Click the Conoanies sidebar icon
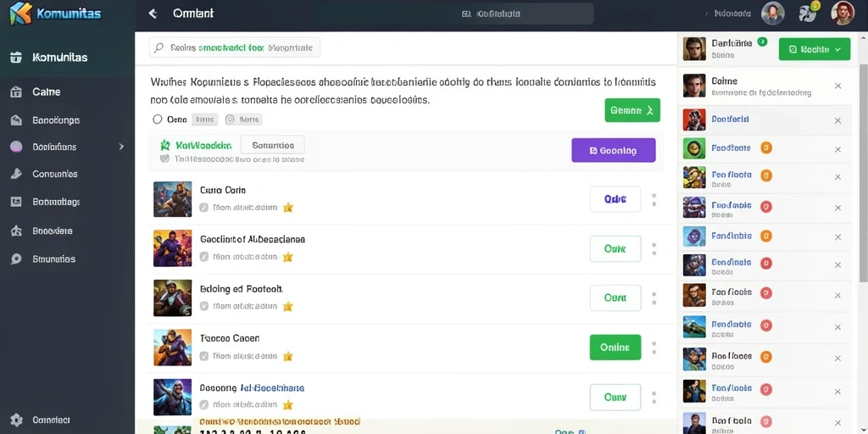868x434 pixels. click(16, 174)
